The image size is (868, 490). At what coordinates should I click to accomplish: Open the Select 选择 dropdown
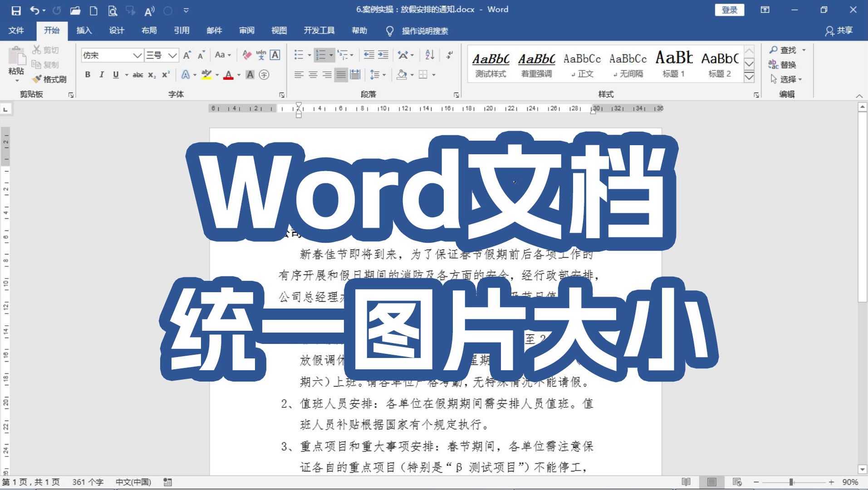click(x=786, y=79)
